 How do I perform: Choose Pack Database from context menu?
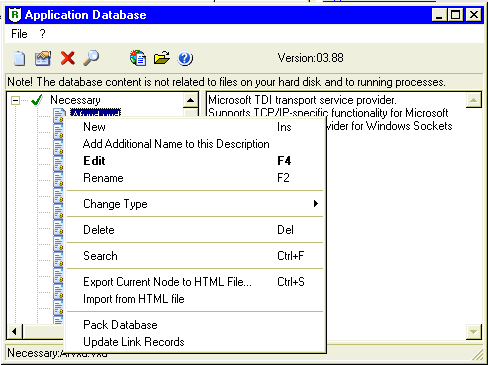pos(196,325)
